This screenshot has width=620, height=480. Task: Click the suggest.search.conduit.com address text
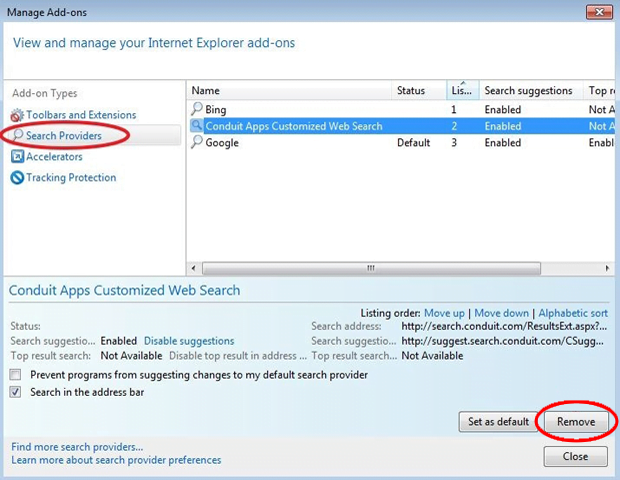[x=503, y=341]
